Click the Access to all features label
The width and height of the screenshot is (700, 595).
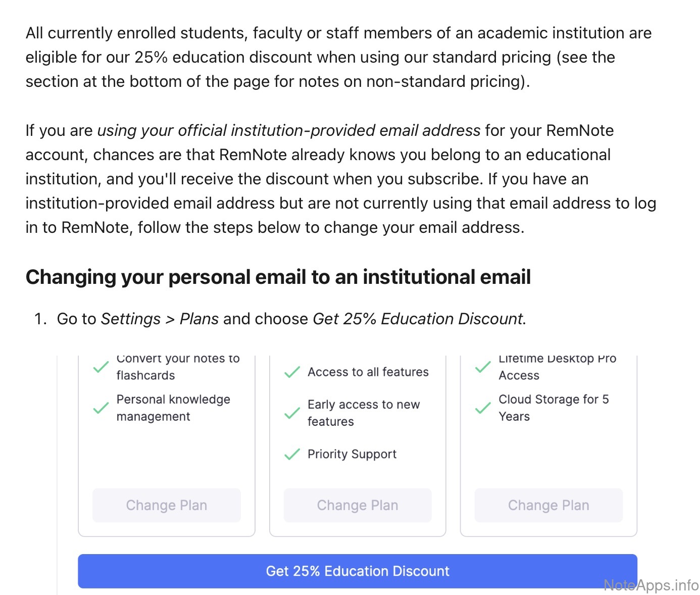(368, 372)
